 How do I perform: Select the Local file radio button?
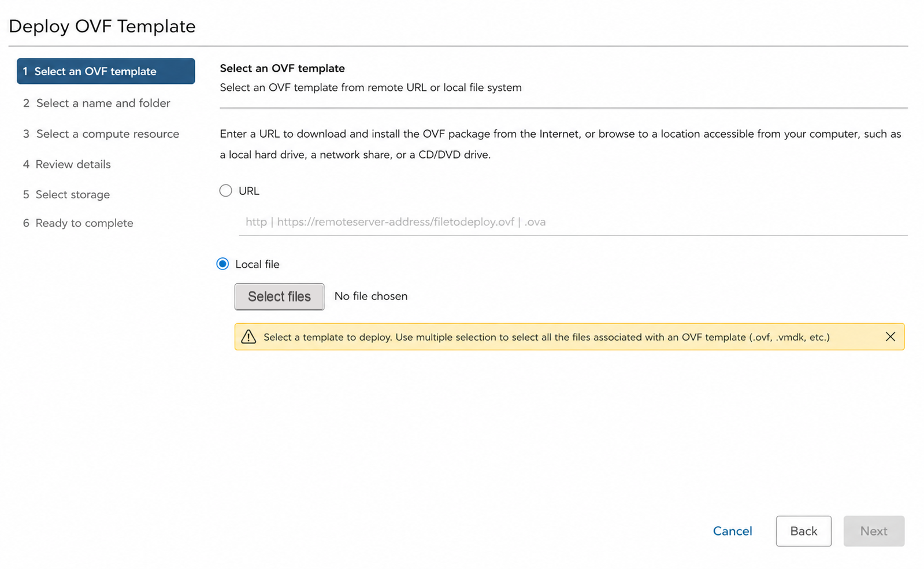coord(222,264)
